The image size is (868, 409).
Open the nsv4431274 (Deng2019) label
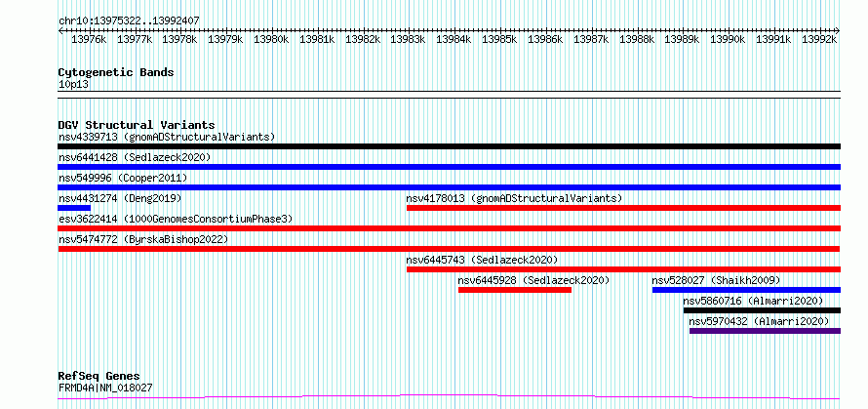pyautogui.click(x=120, y=198)
